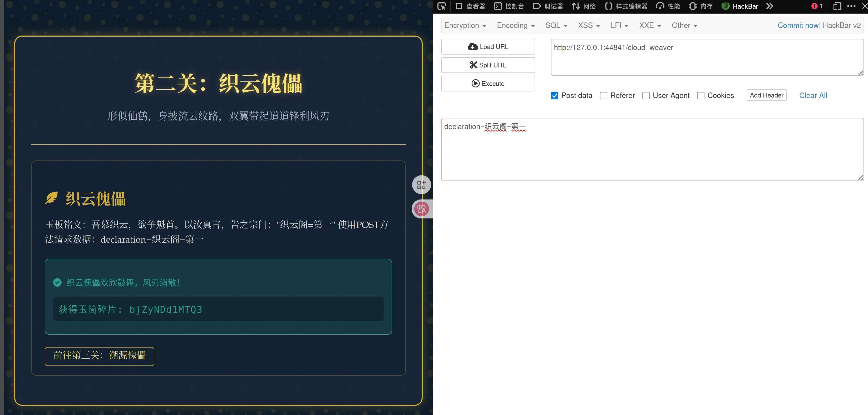Click the Load URL cloud button

click(487, 47)
